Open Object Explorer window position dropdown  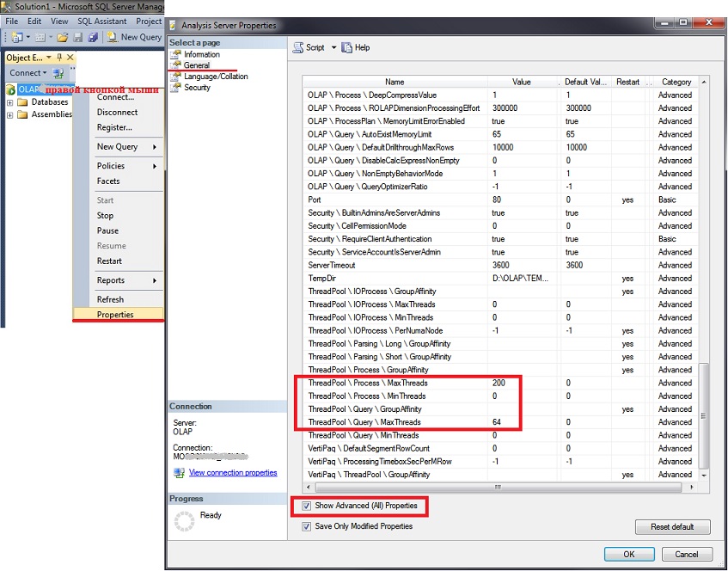click(x=49, y=57)
